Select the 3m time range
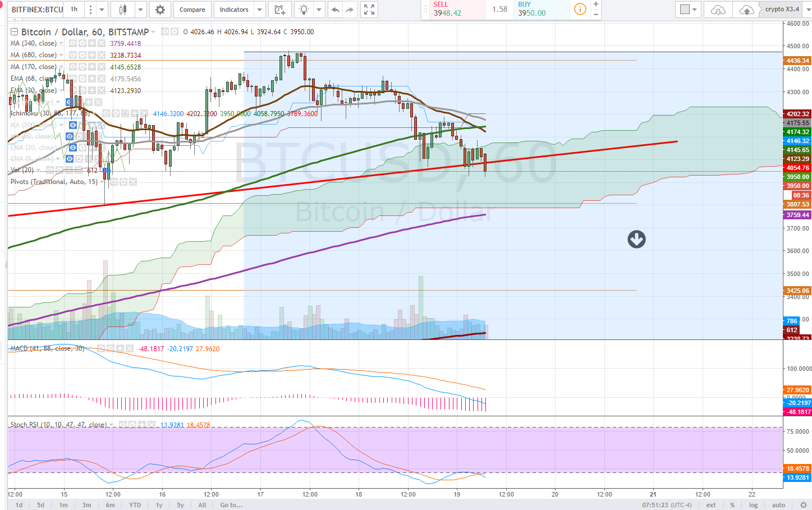The image size is (812, 510). 86,505
